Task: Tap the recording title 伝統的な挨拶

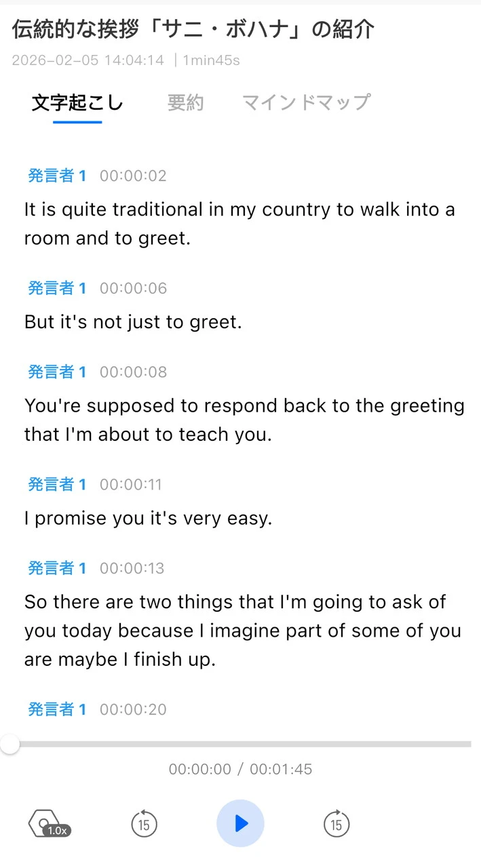Action: (x=193, y=29)
